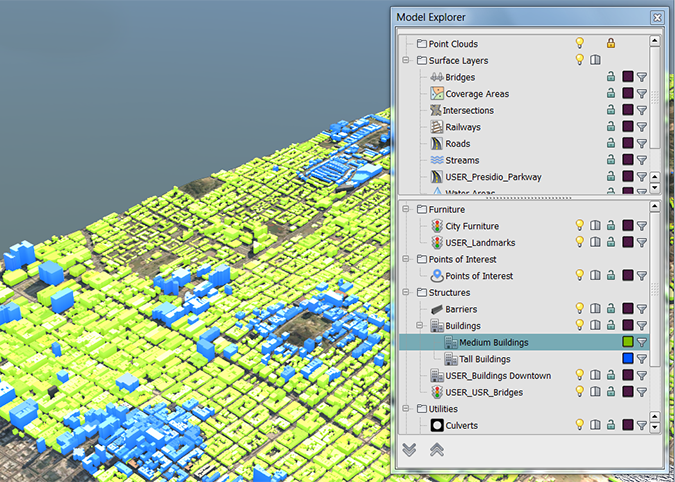
Task: Click the City Furniture book icon
Action: [x=595, y=226]
